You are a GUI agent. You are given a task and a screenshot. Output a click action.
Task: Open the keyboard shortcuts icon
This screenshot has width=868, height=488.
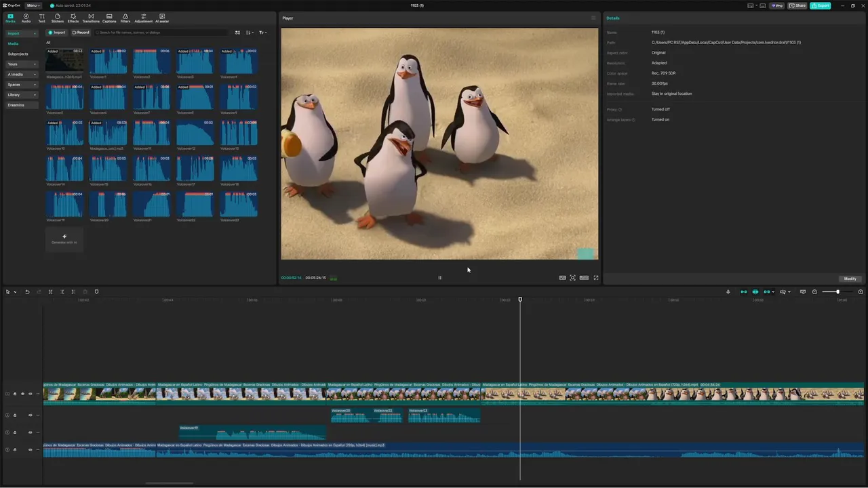[x=762, y=5]
